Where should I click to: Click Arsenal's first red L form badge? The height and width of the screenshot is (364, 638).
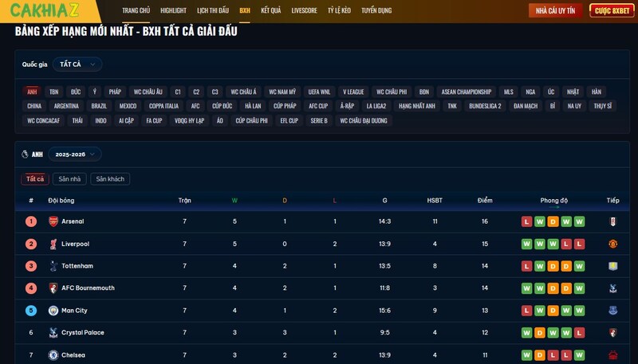coord(527,221)
